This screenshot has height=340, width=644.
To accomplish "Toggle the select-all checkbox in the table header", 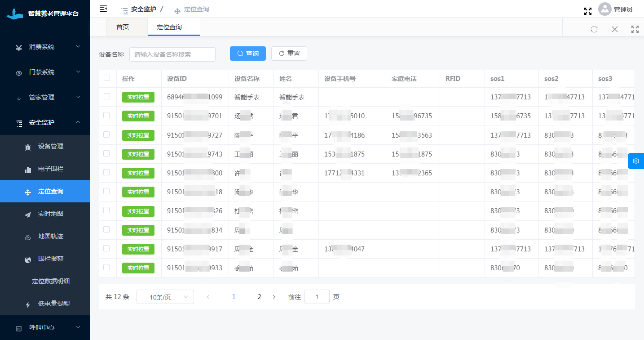I will pyautogui.click(x=107, y=78).
